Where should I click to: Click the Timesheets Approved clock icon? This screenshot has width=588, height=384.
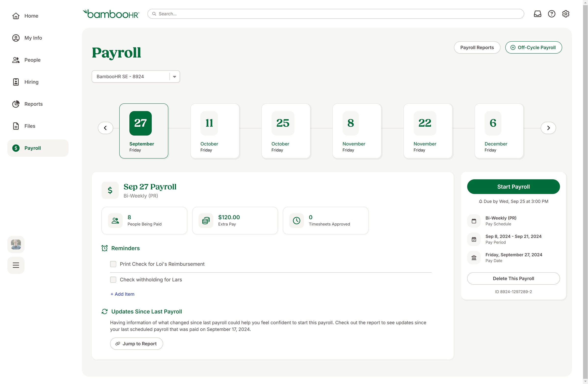pos(296,220)
